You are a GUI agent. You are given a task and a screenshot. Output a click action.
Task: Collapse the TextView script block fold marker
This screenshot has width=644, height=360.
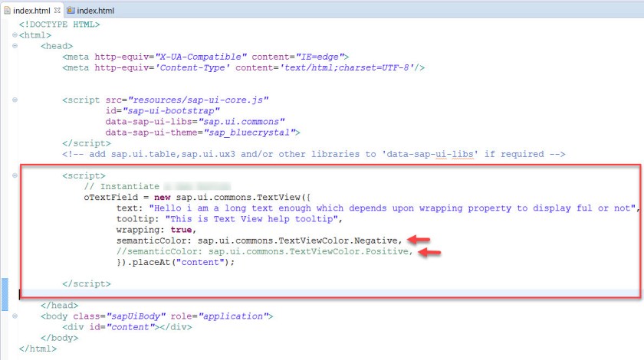click(x=15, y=175)
